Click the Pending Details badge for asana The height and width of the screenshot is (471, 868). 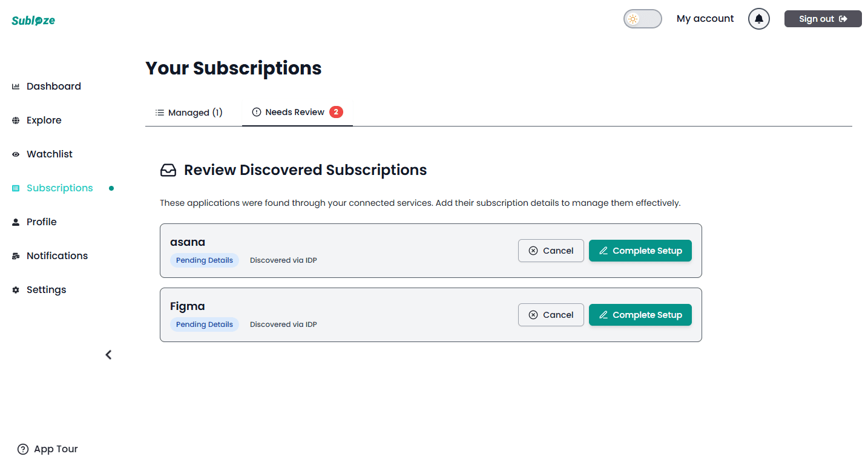(x=205, y=260)
